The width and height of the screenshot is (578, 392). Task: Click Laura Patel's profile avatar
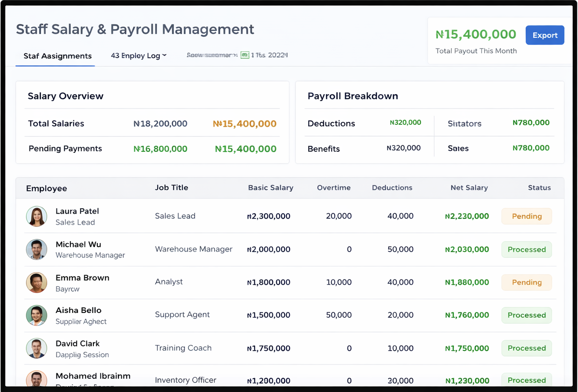click(36, 217)
